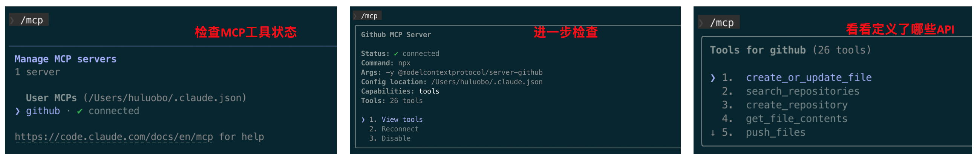Screen dimensions: 980x159
Task: Select the create_or_update_file tool
Action: (808, 78)
